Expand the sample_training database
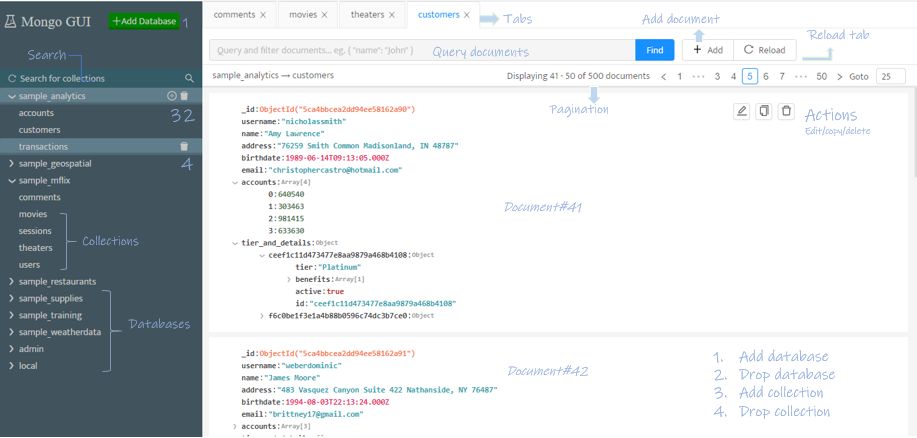Image resolution: width=917 pixels, height=438 pixels. pos(12,316)
